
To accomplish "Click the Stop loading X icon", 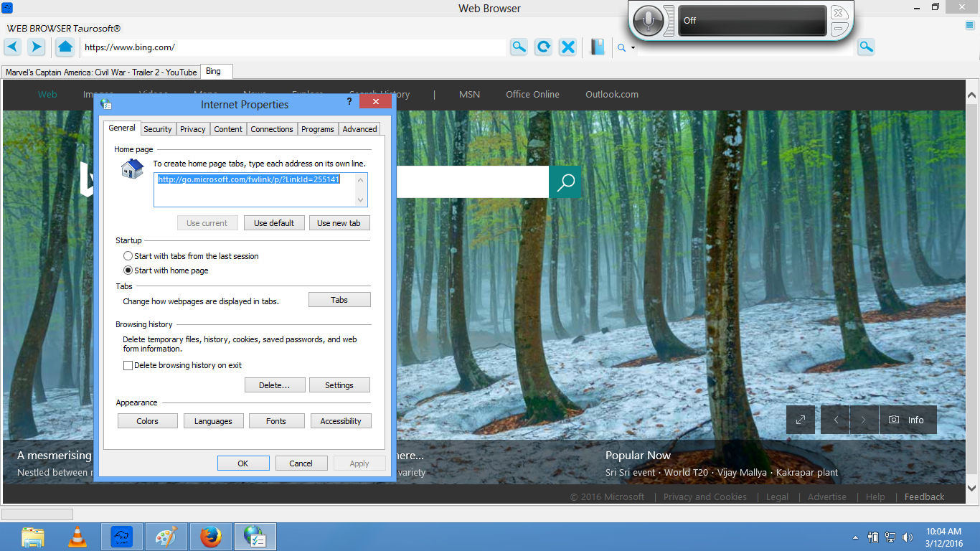I will (x=567, y=47).
